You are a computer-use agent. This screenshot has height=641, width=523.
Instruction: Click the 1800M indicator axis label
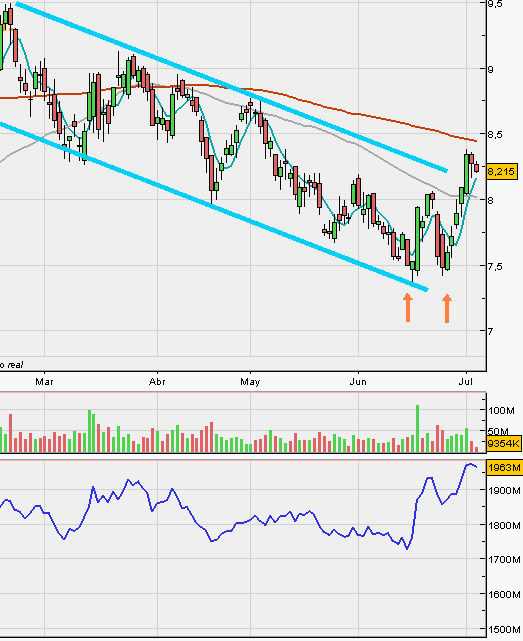coord(504,525)
